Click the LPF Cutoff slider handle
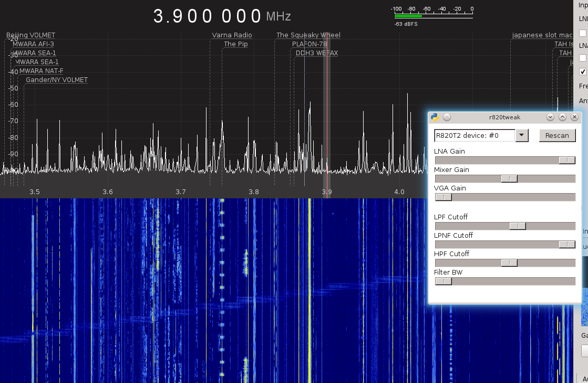Viewport: 588px width, 383px height. 517,226
